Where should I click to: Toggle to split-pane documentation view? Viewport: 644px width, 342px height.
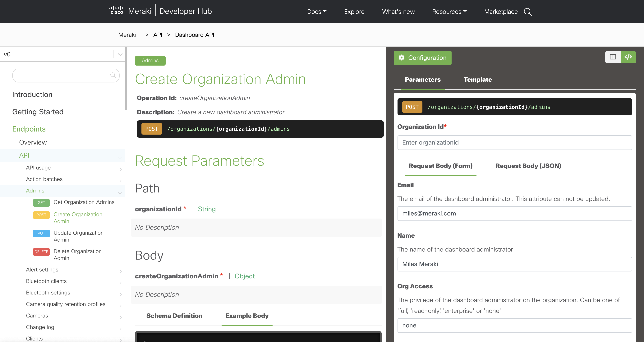(x=613, y=57)
